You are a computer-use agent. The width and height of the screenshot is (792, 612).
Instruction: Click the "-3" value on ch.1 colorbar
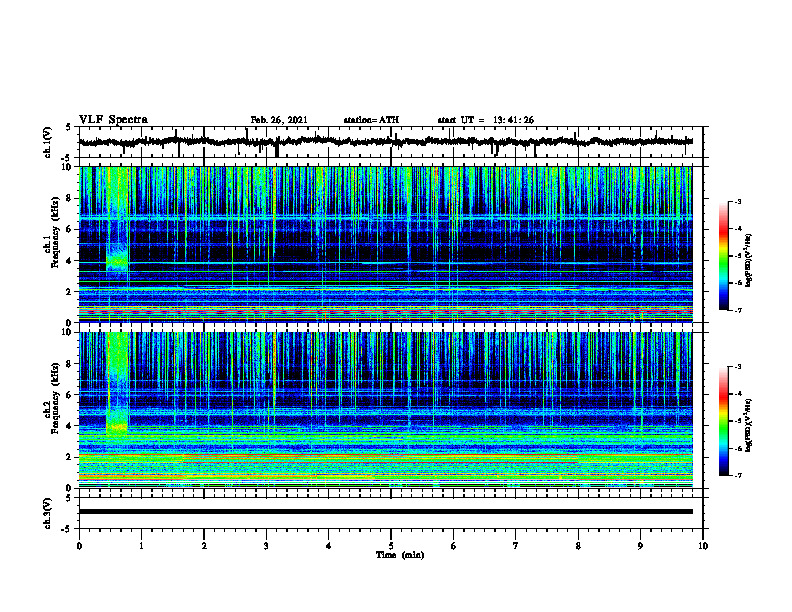tap(738, 202)
